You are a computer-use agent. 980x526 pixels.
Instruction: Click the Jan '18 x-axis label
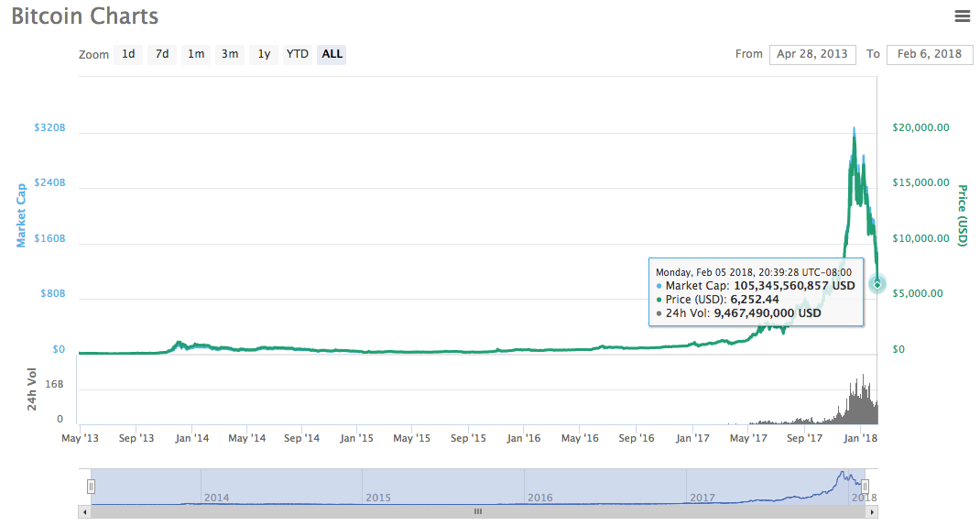click(x=860, y=438)
